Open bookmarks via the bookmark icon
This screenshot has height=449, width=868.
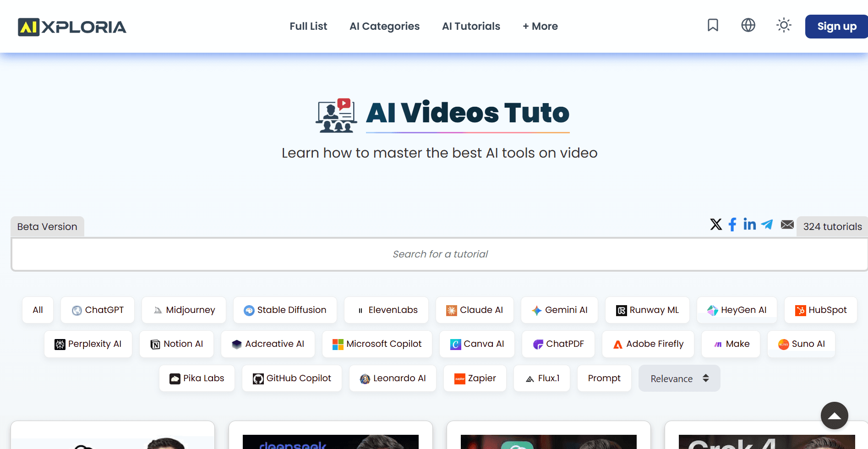(x=713, y=26)
